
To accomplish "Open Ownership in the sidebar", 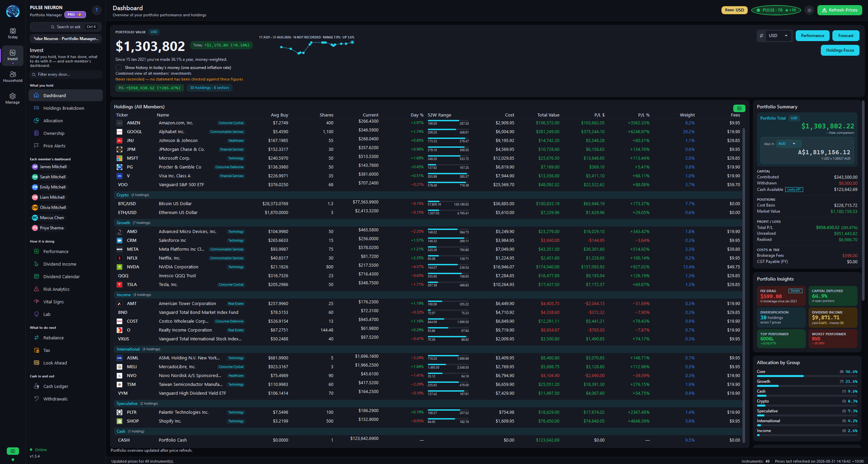I will coord(66,133).
